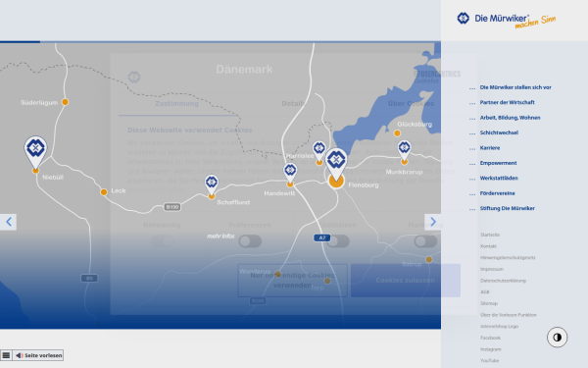Select the Mürwiker map pin at Munkbrarup
The image size is (588, 368).
[x=404, y=151]
